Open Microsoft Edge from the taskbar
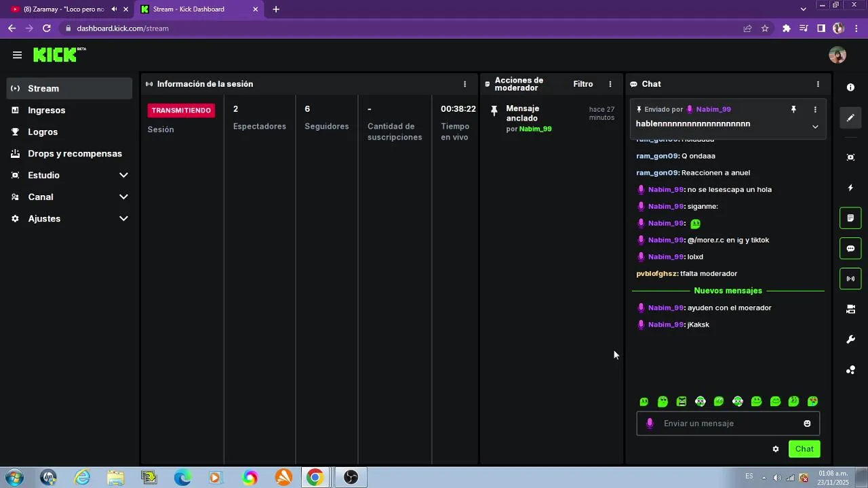Viewport: 868px width, 488px height. [x=182, y=477]
